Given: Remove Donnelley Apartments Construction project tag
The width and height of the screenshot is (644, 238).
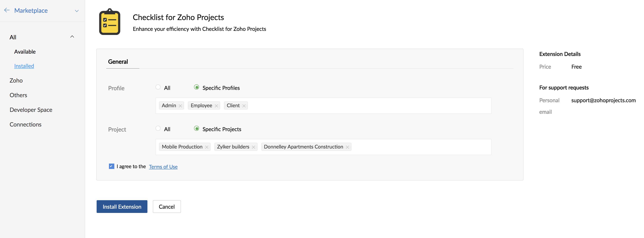Looking at the screenshot, I should (347, 147).
